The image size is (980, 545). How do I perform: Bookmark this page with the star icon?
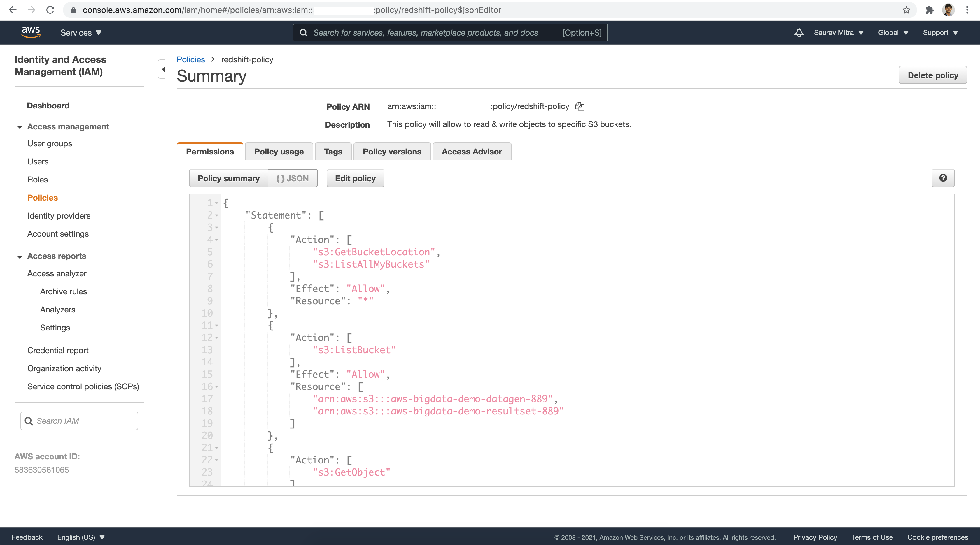click(907, 10)
